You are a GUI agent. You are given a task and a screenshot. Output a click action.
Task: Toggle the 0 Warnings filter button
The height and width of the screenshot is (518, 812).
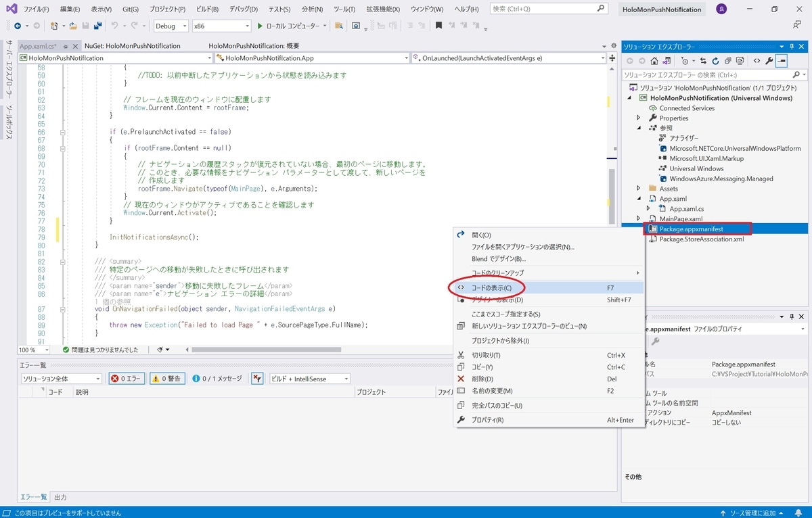click(166, 379)
